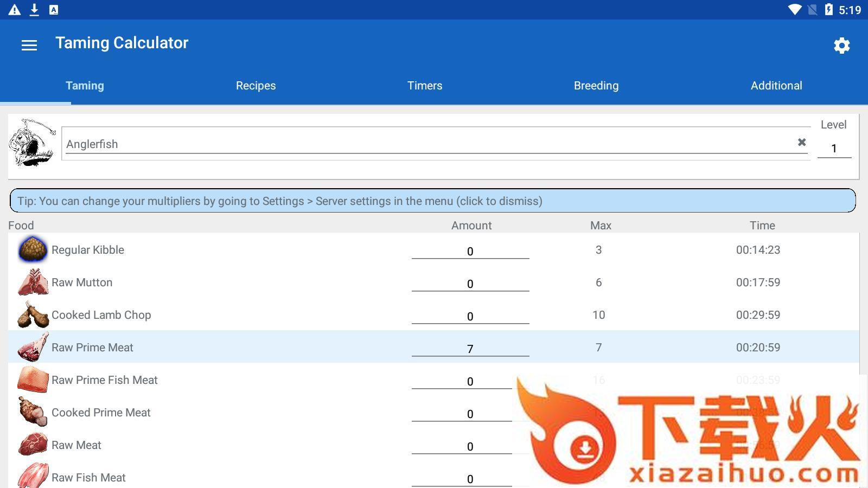Go to the Additional tab

776,86
